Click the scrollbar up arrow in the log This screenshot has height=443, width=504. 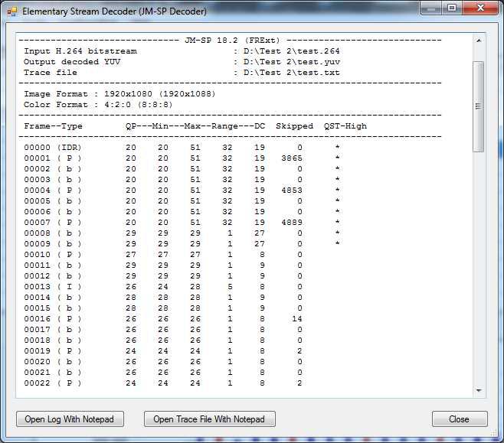[479, 40]
